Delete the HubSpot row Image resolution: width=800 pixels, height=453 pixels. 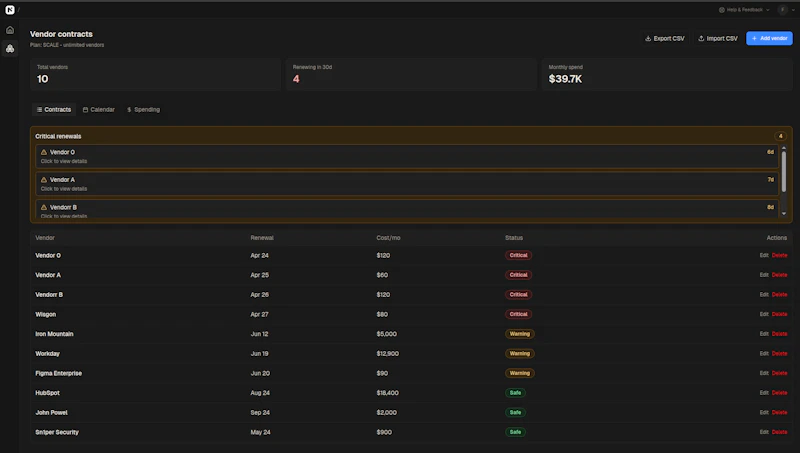[779, 393]
